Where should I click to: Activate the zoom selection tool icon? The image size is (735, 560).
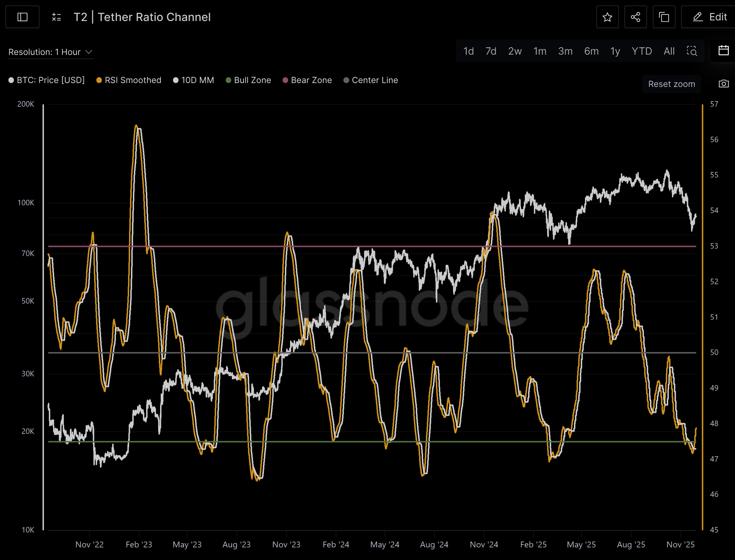pyautogui.click(x=692, y=51)
